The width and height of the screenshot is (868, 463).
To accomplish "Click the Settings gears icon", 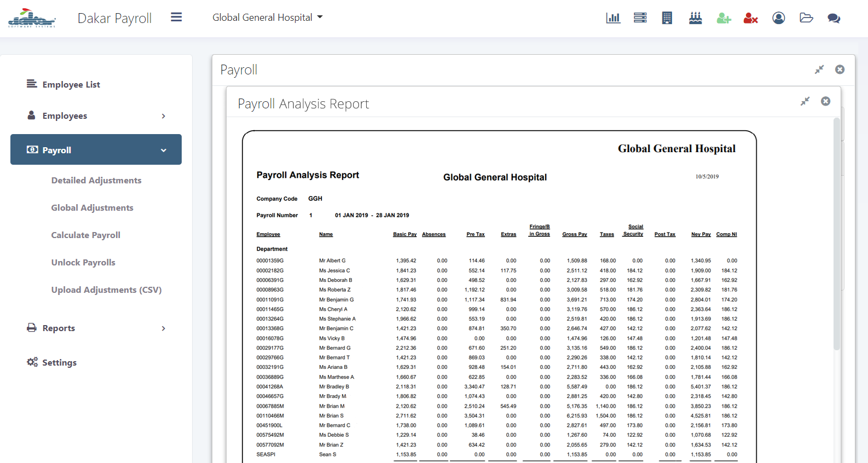I will click(32, 362).
